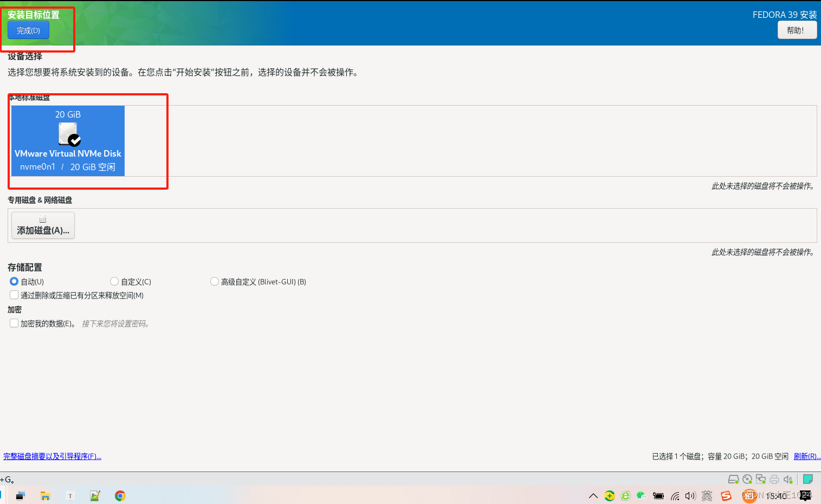Open the 帮助! help button
Screen dimensions: 821x504
(797, 30)
